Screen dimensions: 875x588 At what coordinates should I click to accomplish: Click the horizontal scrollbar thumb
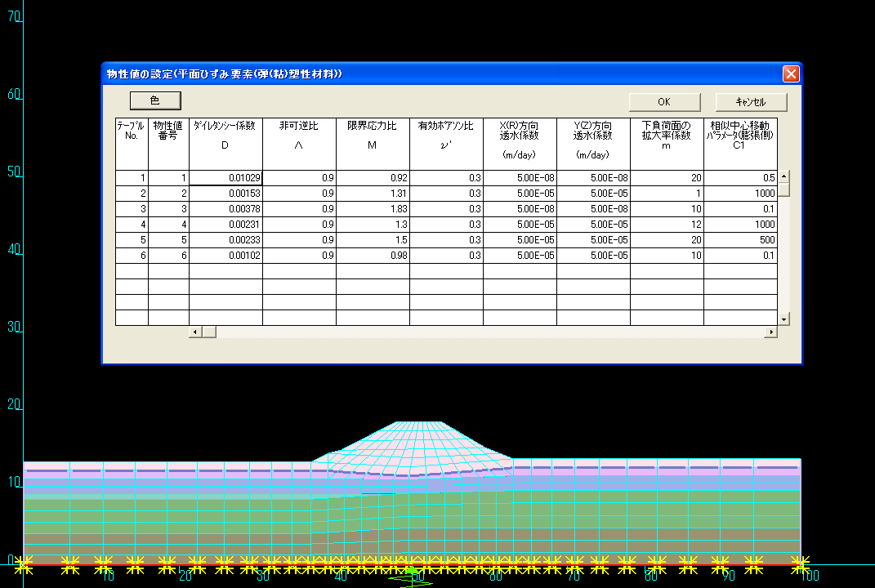(208, 332)
